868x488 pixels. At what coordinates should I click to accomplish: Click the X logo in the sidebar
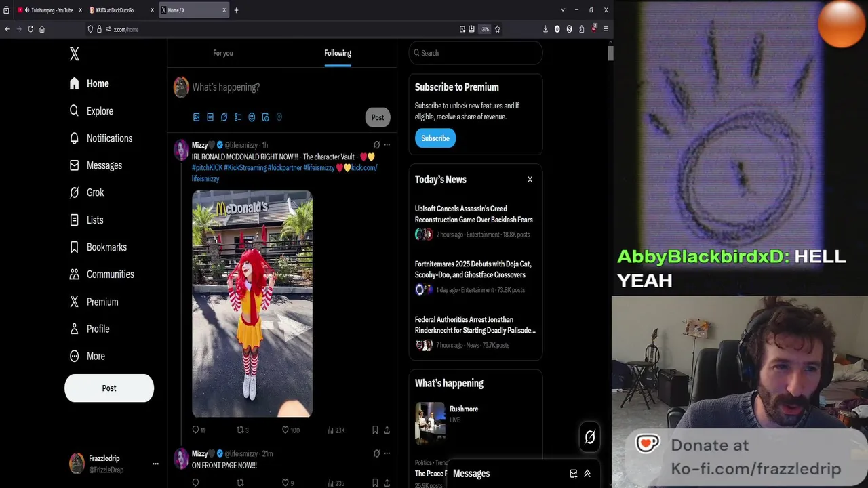75,55
